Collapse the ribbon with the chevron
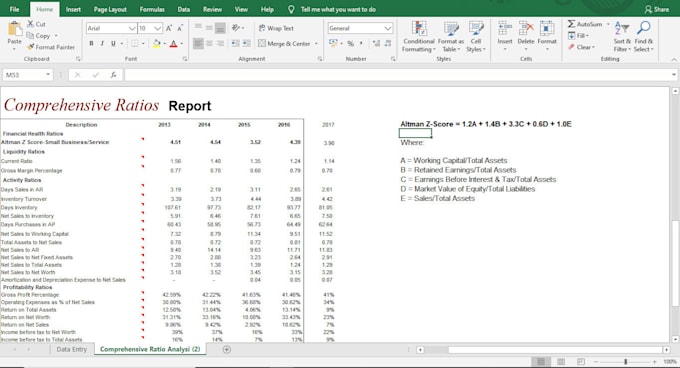The height and width of the screenshot is (368, 680). tap(673, 59)
